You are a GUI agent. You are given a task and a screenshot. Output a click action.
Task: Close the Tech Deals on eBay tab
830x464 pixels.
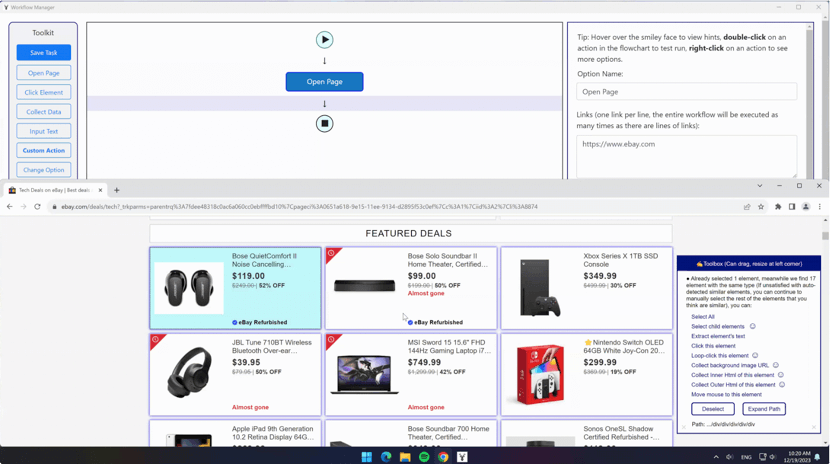(x=100, y=190)
